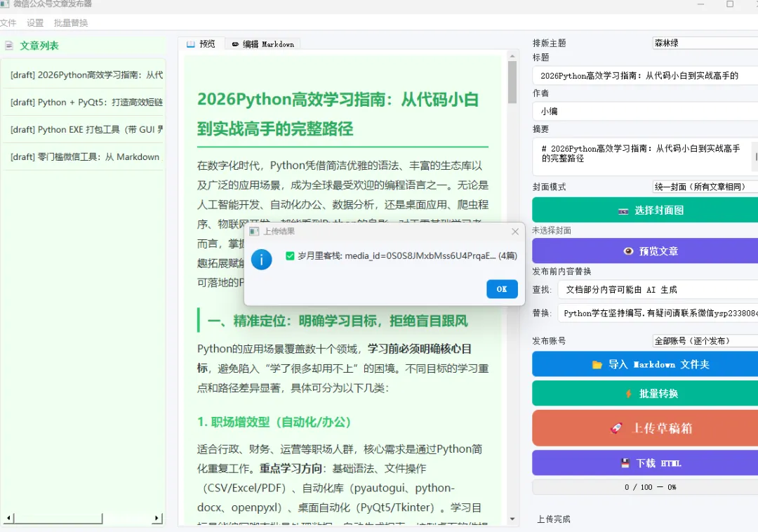Open the 设置 menu
This screenshot has height=532, width=758.
[x=35, y=22]
